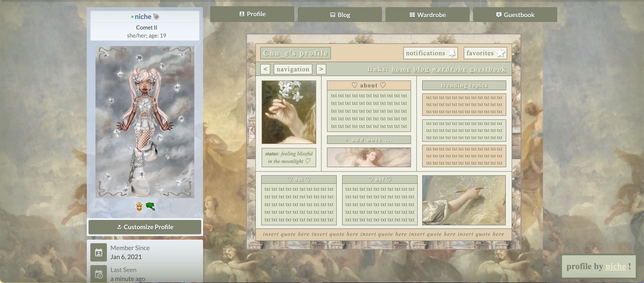Click the she/her; age: 19 text
644x283 pixels.
(x=146, y=36)
